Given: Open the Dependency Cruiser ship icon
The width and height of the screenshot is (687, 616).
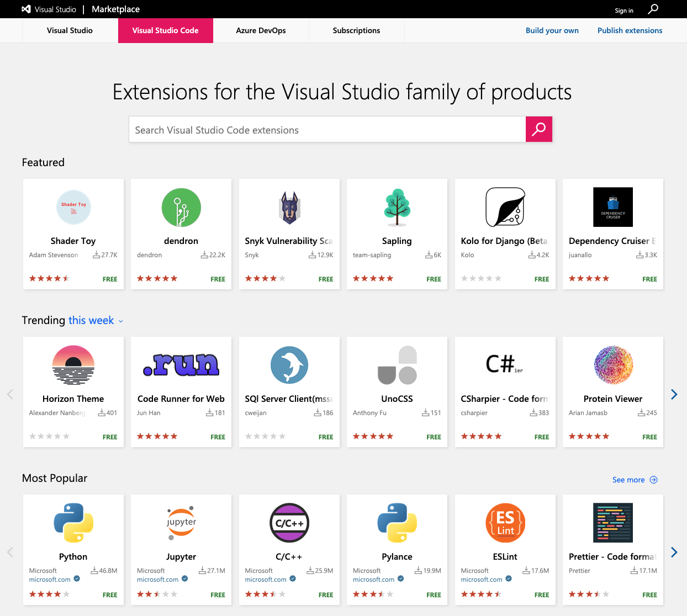Looking at the screenshot, I should coord(613,207).
